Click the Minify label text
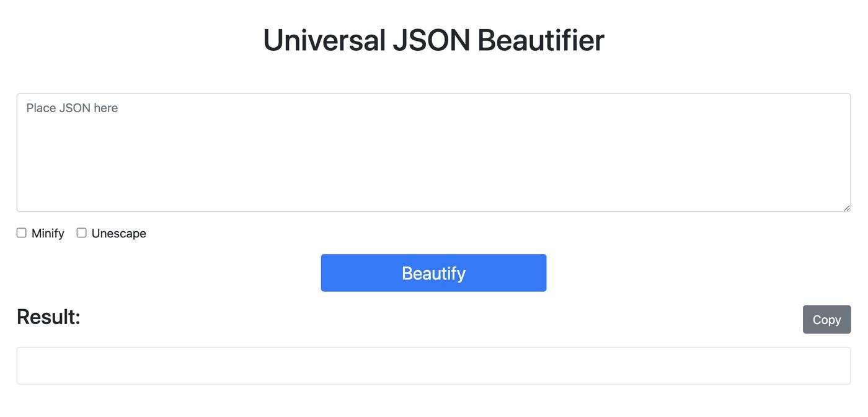 click(48, 234)
